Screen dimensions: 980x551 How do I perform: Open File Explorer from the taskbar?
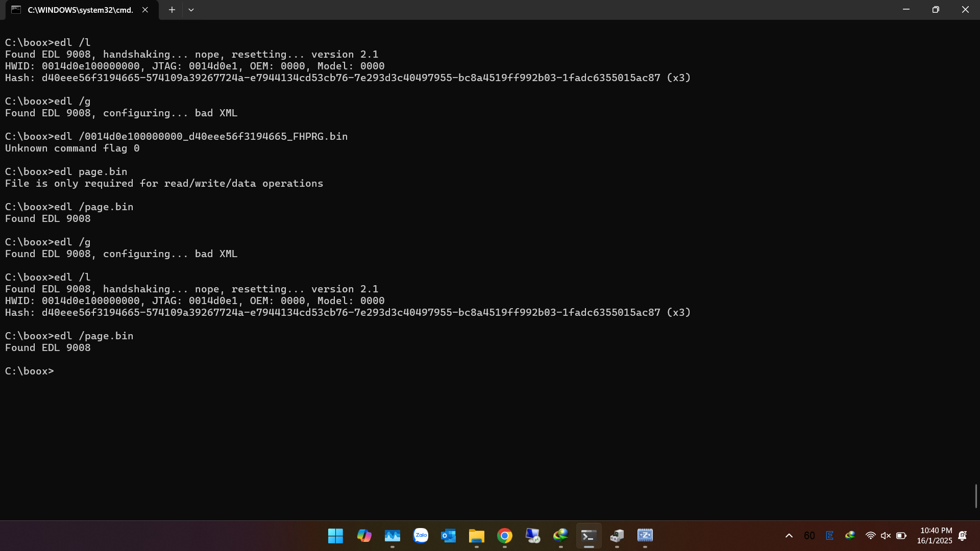[x=476, y=536]
